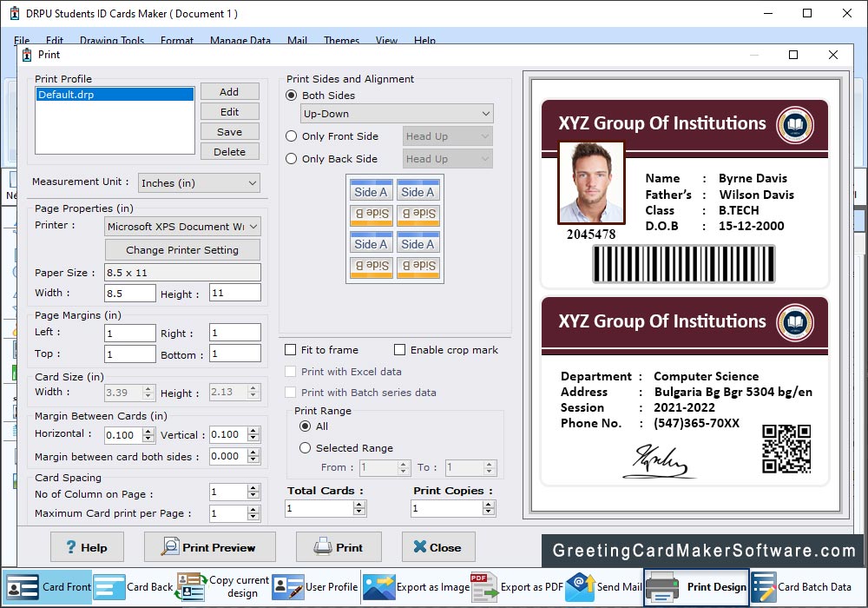Select Only Back Side radio option

[x=291, y=159]
